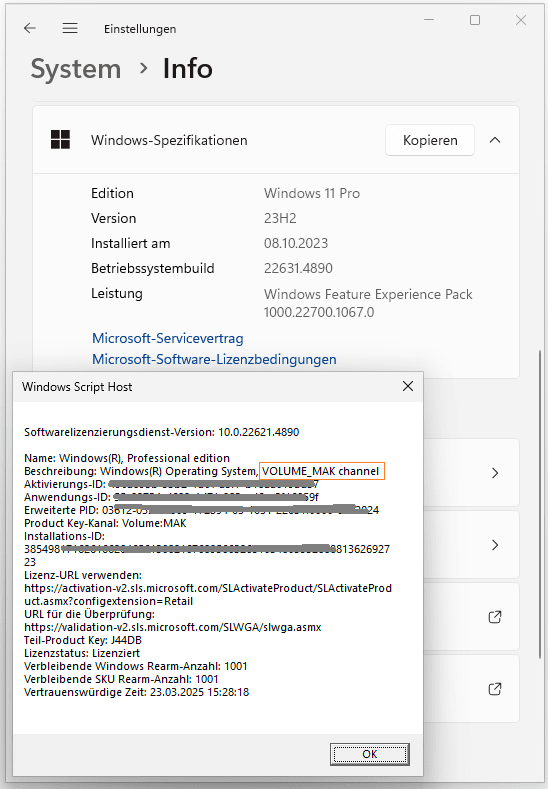Close the Einstellungen window

[521, 20]
